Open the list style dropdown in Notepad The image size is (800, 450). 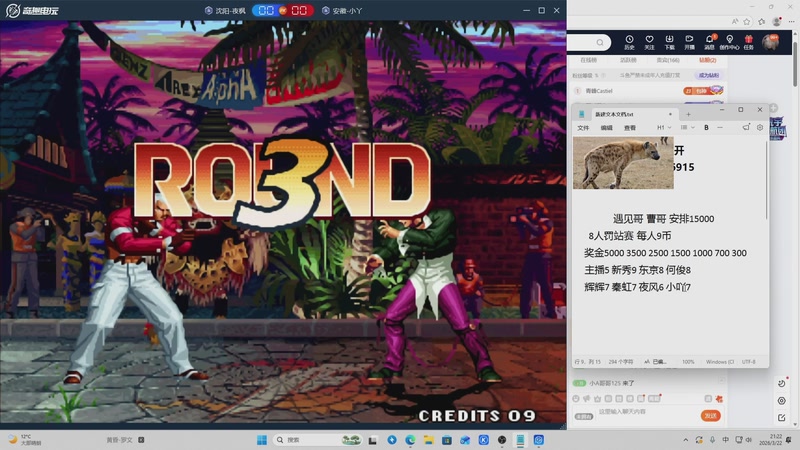(x=688, y=128)
